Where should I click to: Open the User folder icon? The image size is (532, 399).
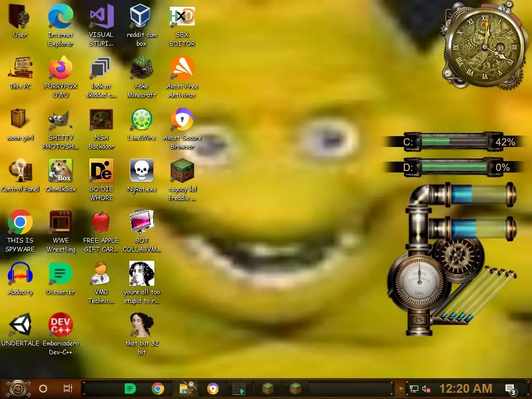click(x=20, y=17)
